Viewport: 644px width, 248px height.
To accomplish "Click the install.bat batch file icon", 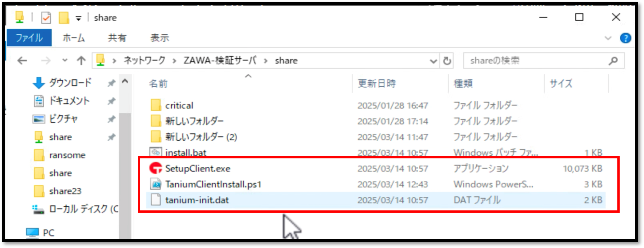I will click(x=156, y=152).
